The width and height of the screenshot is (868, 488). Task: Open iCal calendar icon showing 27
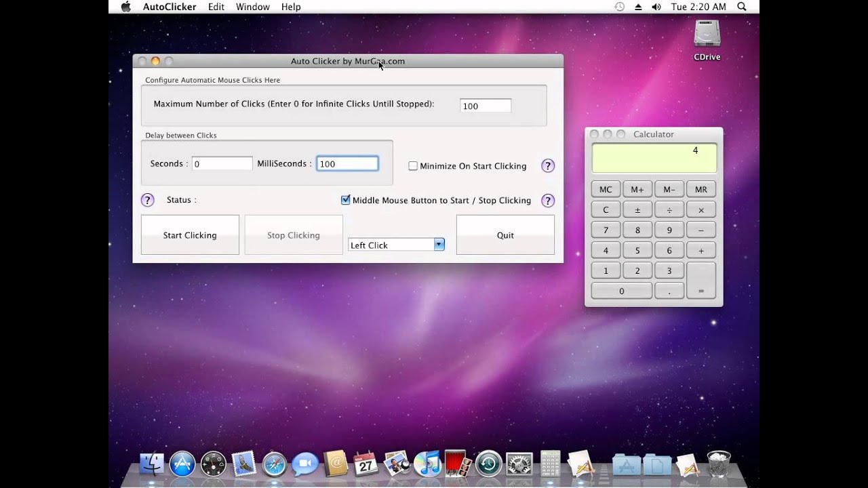pyautogui.click(x=366, y=464)
